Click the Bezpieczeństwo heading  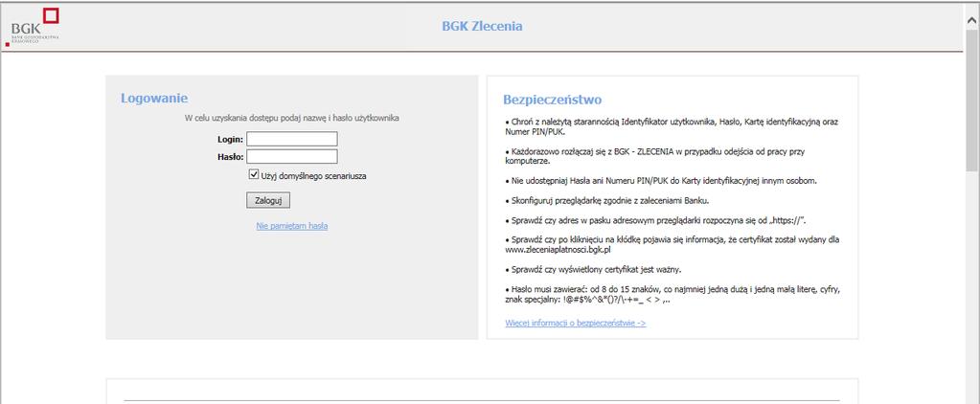tap(553, 100)
